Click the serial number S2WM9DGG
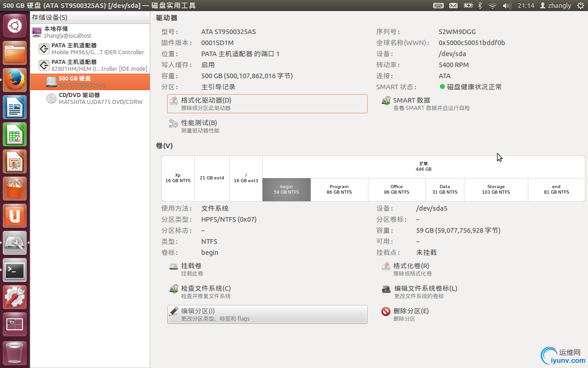Image resolution: width=588 pixels, height=368 pixels. pyautogui.click(x=457, y=32)
